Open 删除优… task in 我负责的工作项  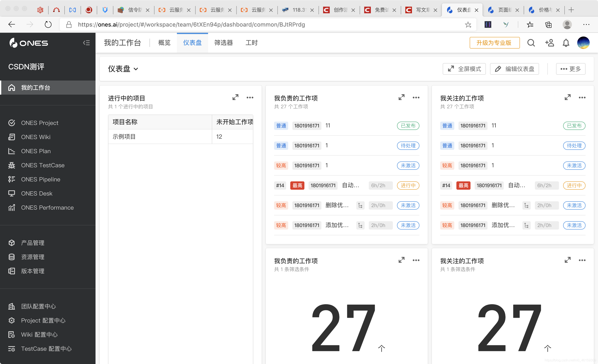347,205
